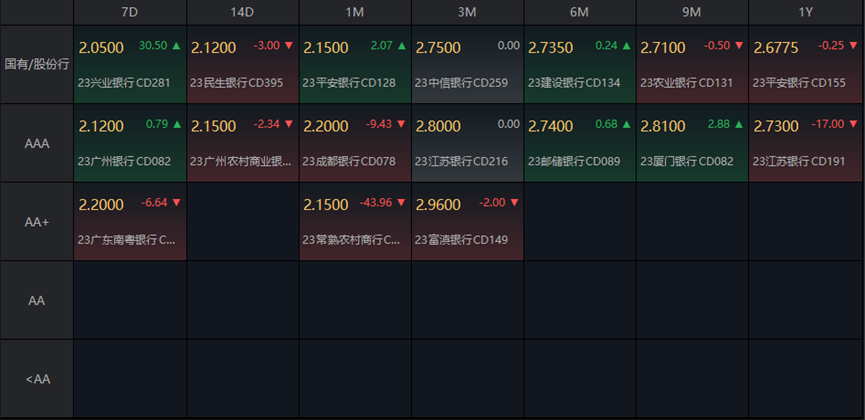Screen dimensions: 865x420
Task: Click the 30.50 change value
Action: (x=153, y=45)
